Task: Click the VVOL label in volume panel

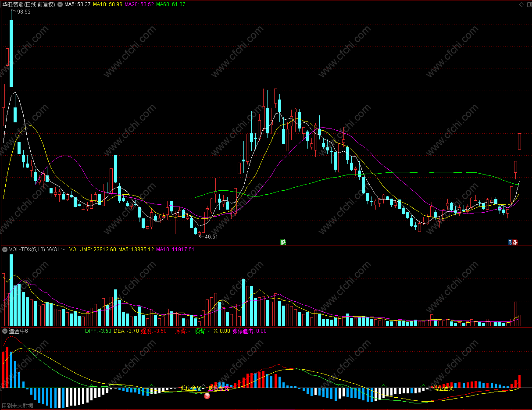Action: [x=56, y=250]
